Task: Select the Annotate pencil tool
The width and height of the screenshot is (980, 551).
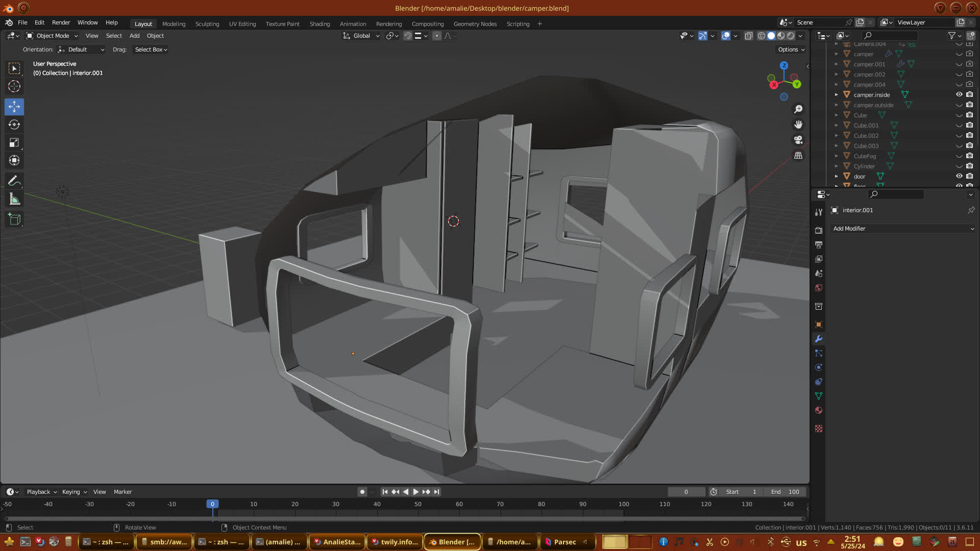Action: pyautogui.click(x=14, y=181)
